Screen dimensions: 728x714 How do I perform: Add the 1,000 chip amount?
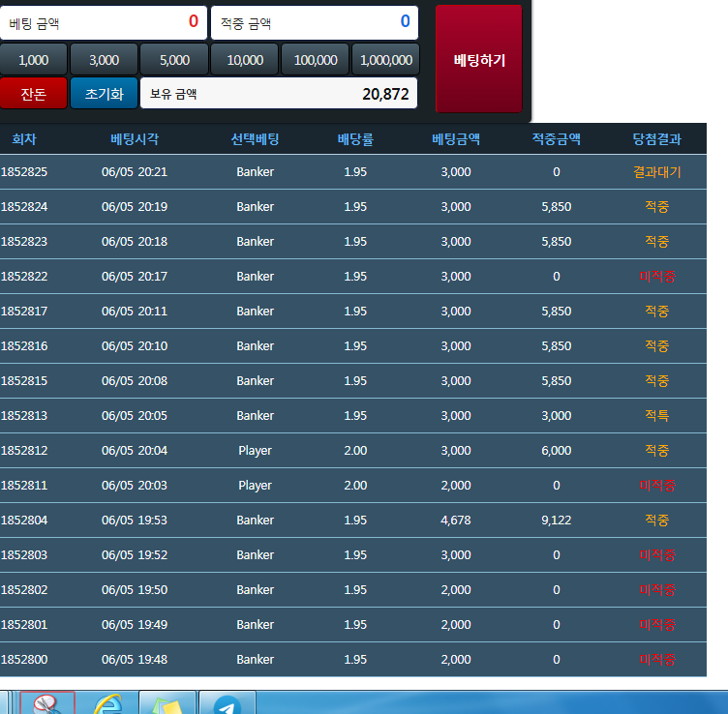(x=34, y=60)
